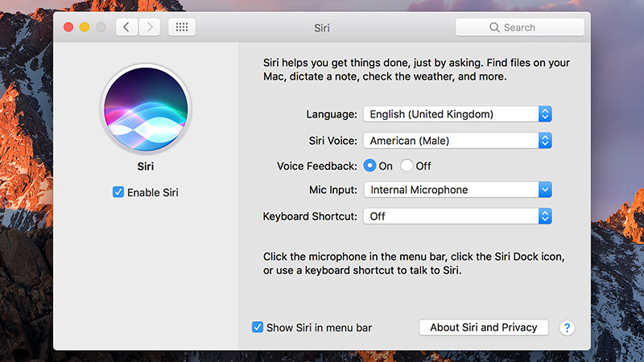This screenshot has width=644, height=362.
Task: Focus the Search field
Action: click(519, 27)
